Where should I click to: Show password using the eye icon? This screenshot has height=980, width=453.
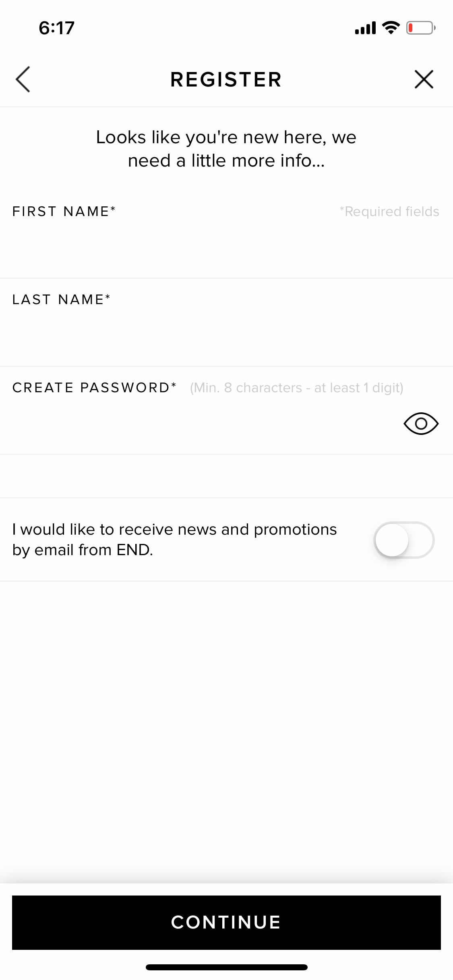pyautogui.click(x=421, y=424)
